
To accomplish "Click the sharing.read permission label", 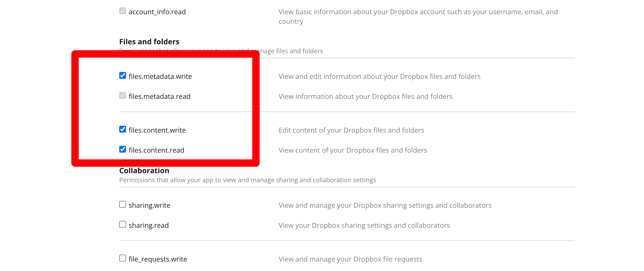I will point(148,225).
